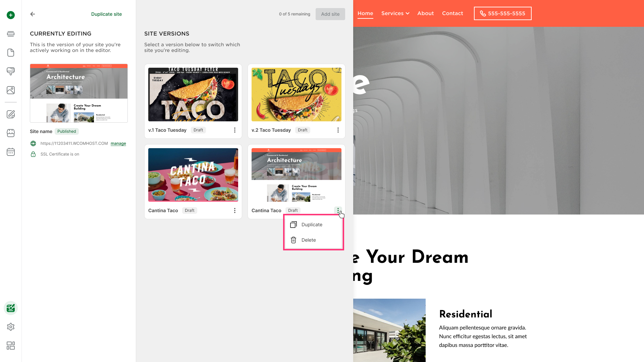644x362 pixels.
Task: Open the blog edit icon in sidebar
Action: point(11,114)
